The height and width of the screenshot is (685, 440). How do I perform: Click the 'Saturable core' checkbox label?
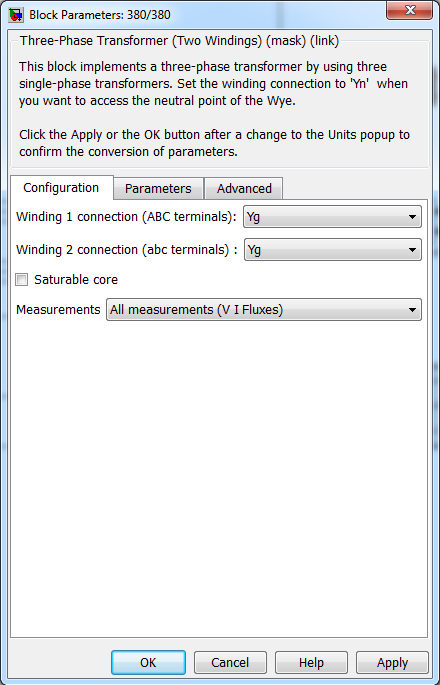[x=76, y=280]
